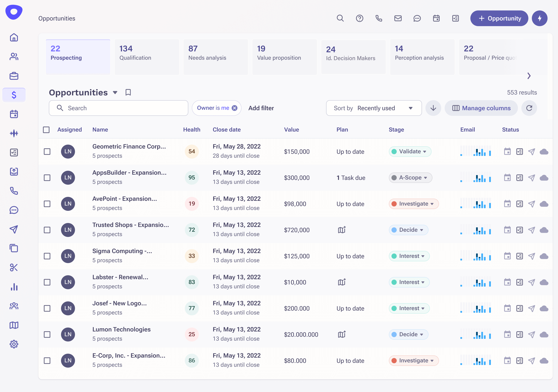Open the chat bubble icon in the sidebar

(x=14, y=210)
